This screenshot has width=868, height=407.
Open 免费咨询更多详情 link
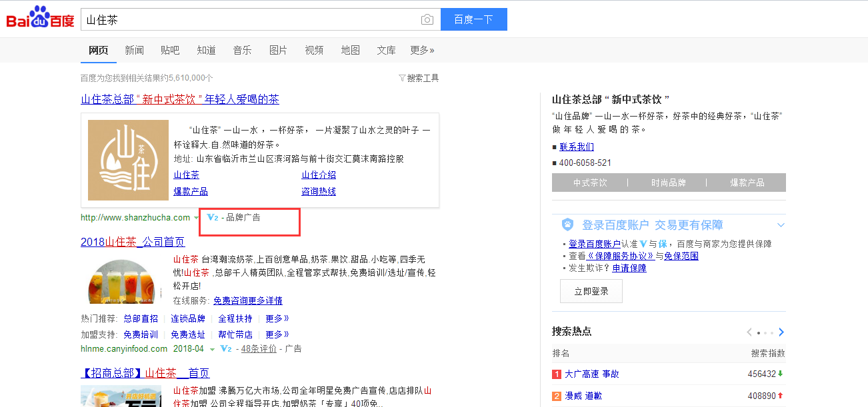click(x=248, y=300)
